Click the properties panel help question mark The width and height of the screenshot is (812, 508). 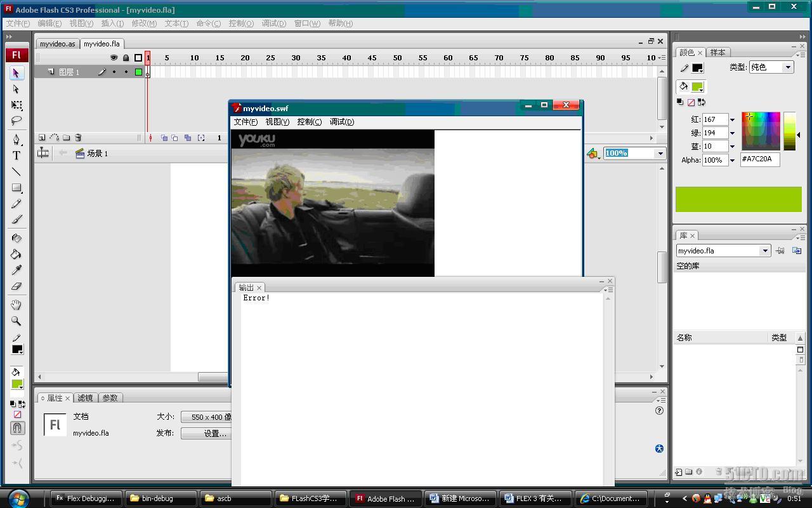click(x=659, y=410)
